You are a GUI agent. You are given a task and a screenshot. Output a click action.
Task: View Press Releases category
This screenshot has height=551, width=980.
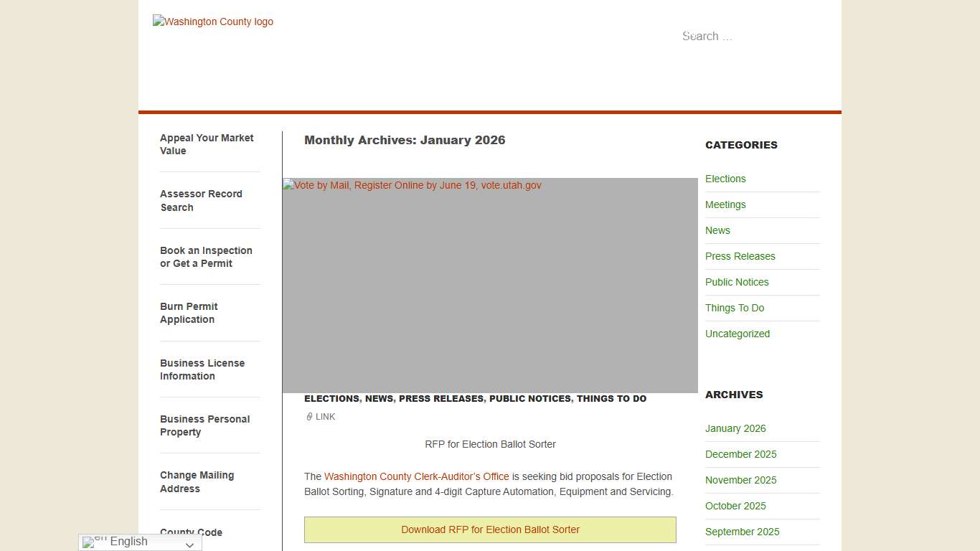(740, 256)
